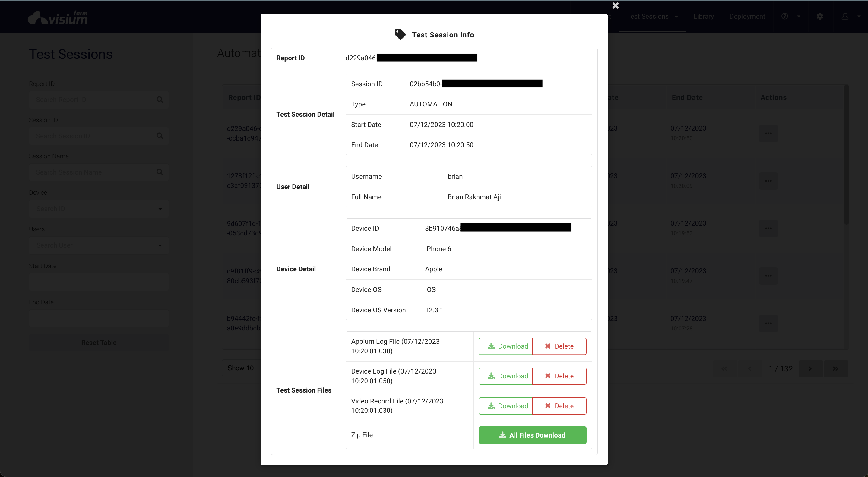Viewport: 868px width, 477px height.
Task: Open the Test Sessions menu
Action: [x=652, y=16]
